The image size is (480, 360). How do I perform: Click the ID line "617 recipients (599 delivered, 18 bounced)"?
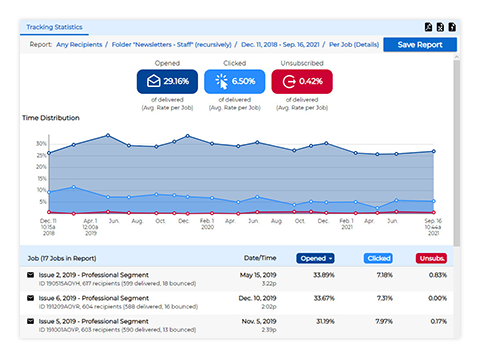117,284
